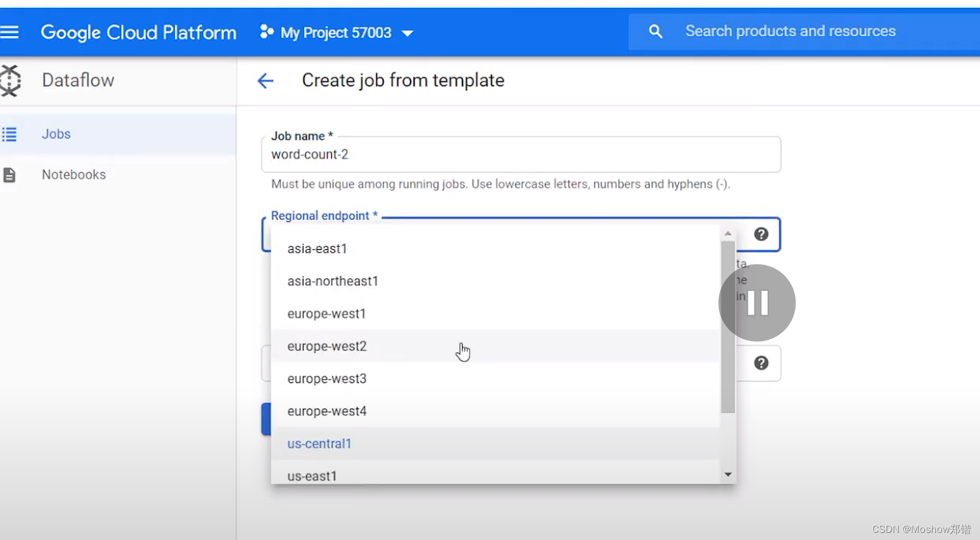Open the help icon of the lower field
The image size is (980, 540).
761,363
